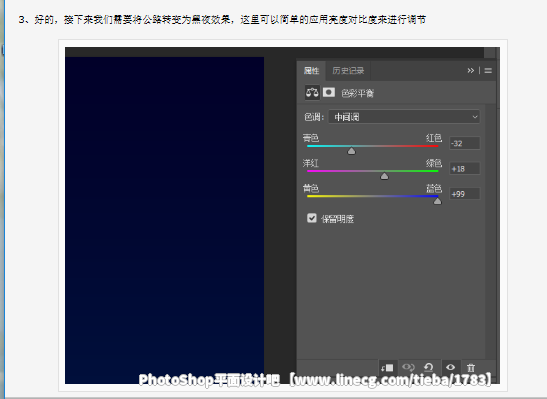
Task: Select the layer mask icon
Action: 329,92
